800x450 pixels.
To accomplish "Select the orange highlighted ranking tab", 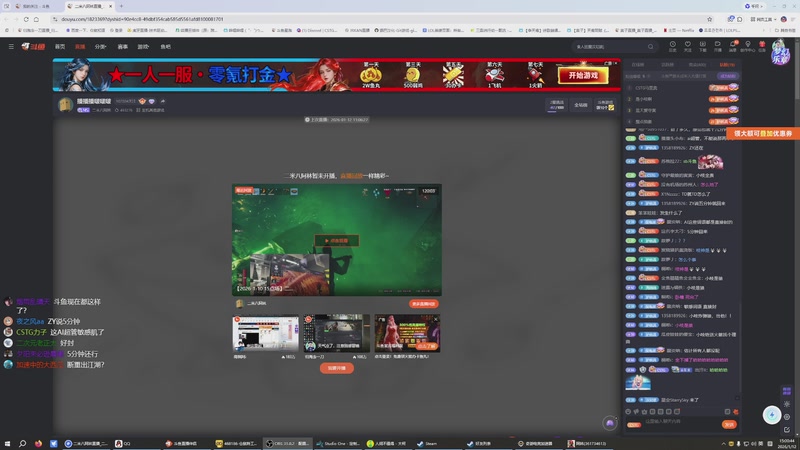I will coord(727,65).
